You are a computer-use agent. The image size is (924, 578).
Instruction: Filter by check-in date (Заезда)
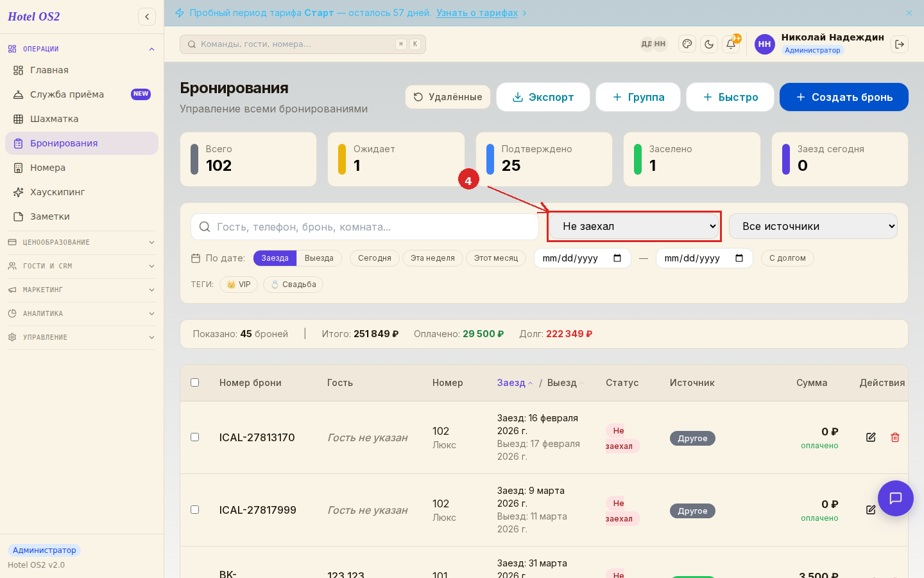275,258
